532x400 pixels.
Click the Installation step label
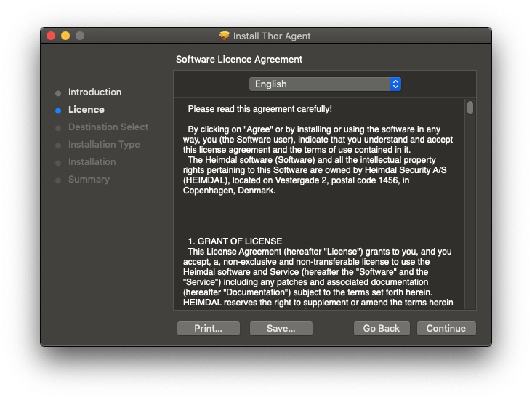pos(92,162)
